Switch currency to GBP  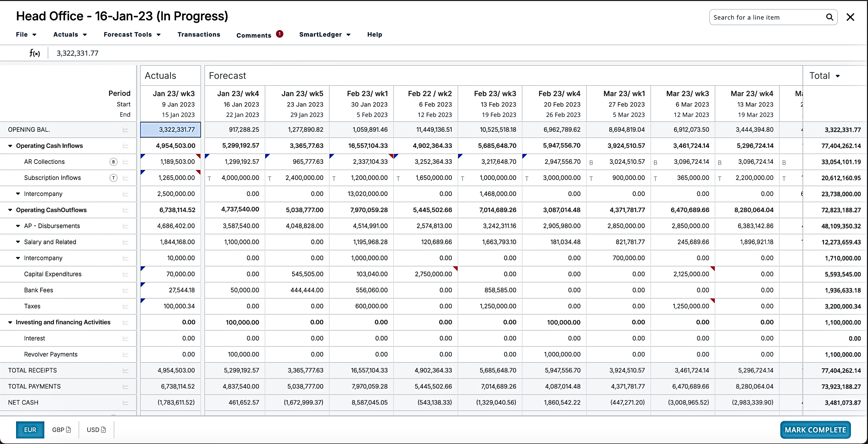click(61, 430)
